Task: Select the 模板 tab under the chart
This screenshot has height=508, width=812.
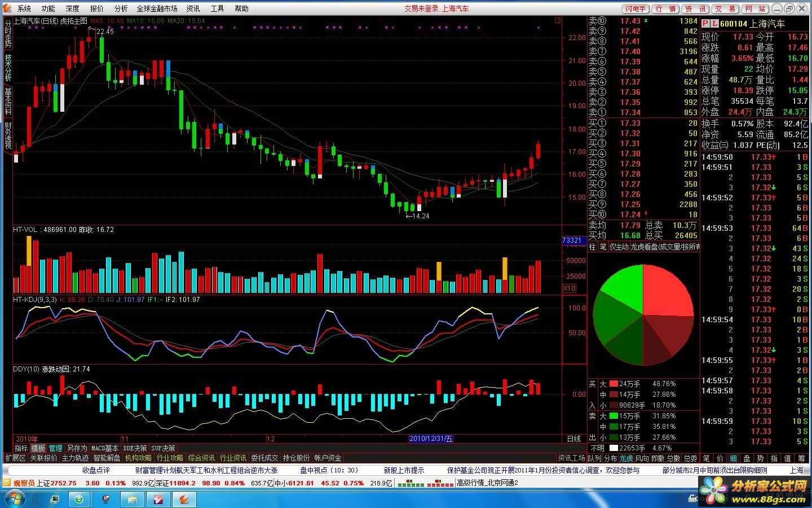Action: [38, 448]
